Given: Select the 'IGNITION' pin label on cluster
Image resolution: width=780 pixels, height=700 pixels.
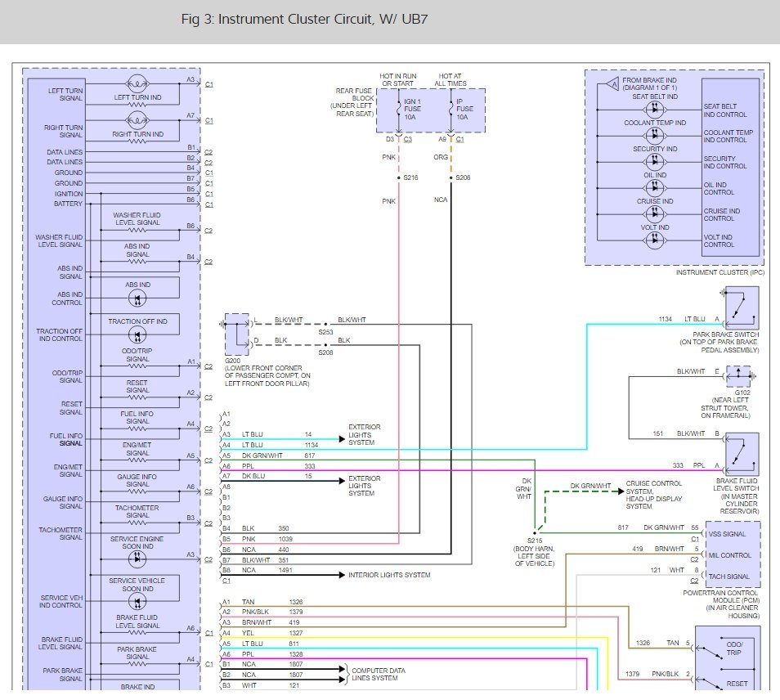Looking at the screenshot, I should pyautogui.click(x=69, y=194).
